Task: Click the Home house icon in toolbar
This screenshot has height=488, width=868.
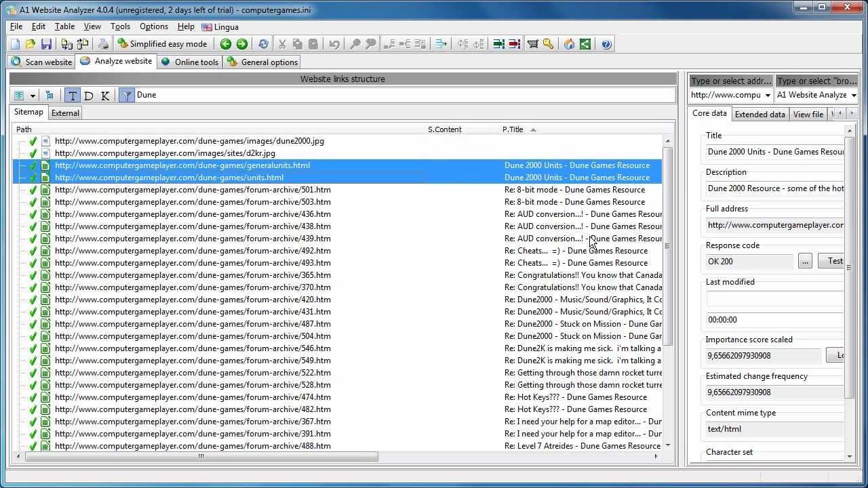Action: click(x=569, y=44)
